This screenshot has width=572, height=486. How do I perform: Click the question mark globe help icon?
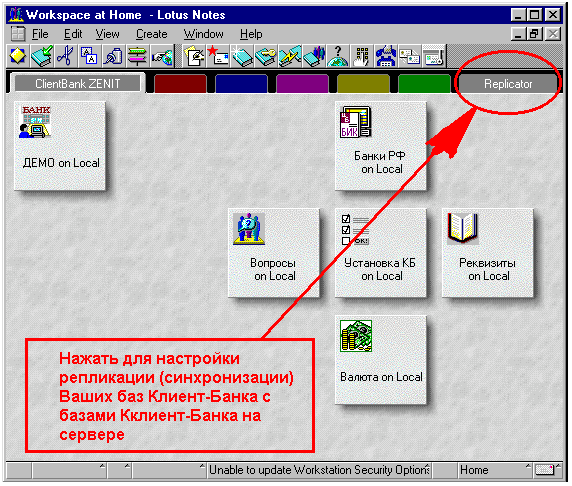coord(337,57)
